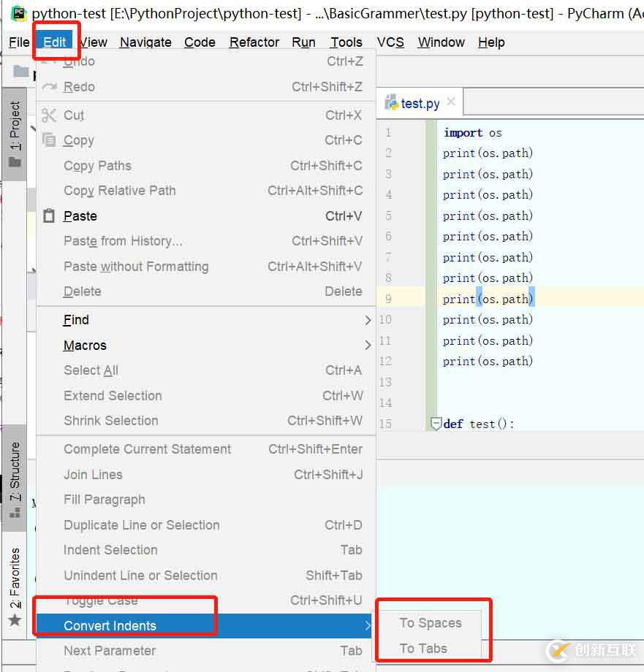
Task: Select Complete Current Statement
Action: click(x=206, y=449)
